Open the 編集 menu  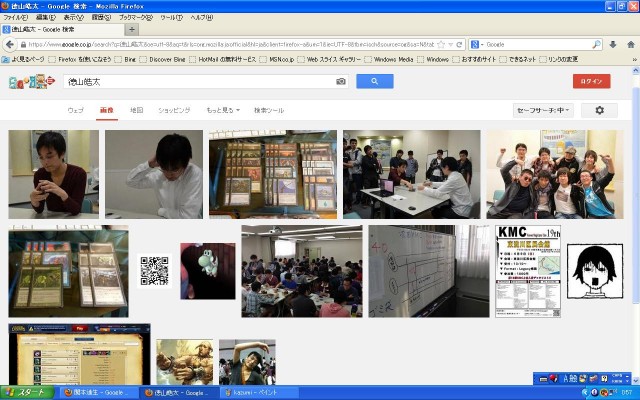(45, 18)
